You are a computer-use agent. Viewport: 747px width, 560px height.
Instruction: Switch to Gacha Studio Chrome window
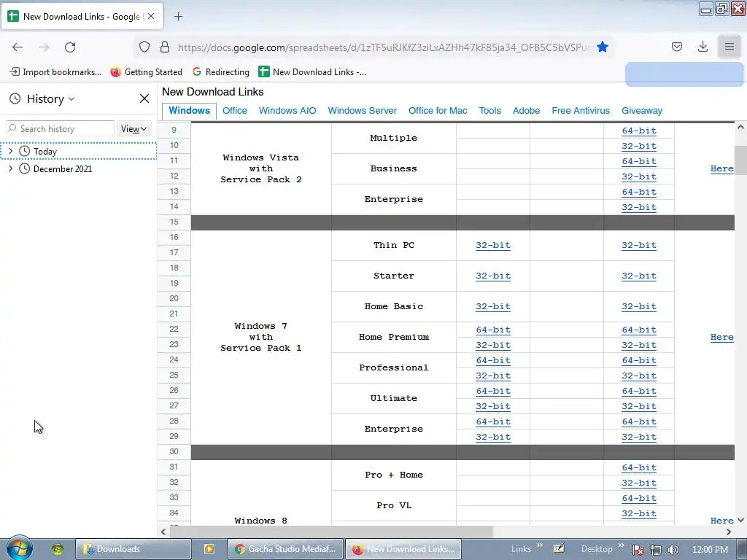coord(285,549)
